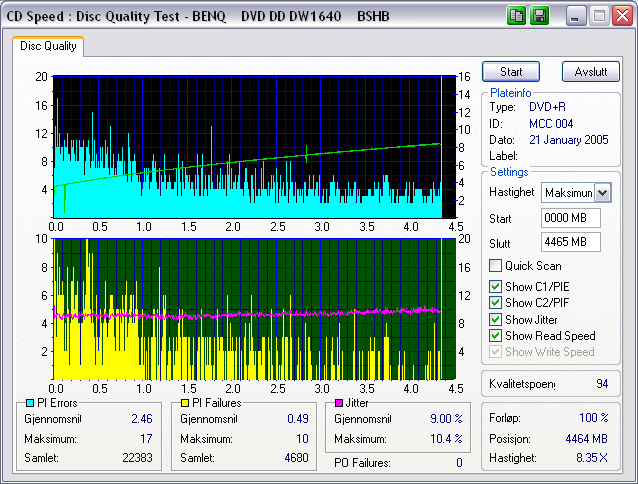Select the Disc Quality tab
Image resolution: width=638 pixels, height=484 pixels.
tap(48, 46)
